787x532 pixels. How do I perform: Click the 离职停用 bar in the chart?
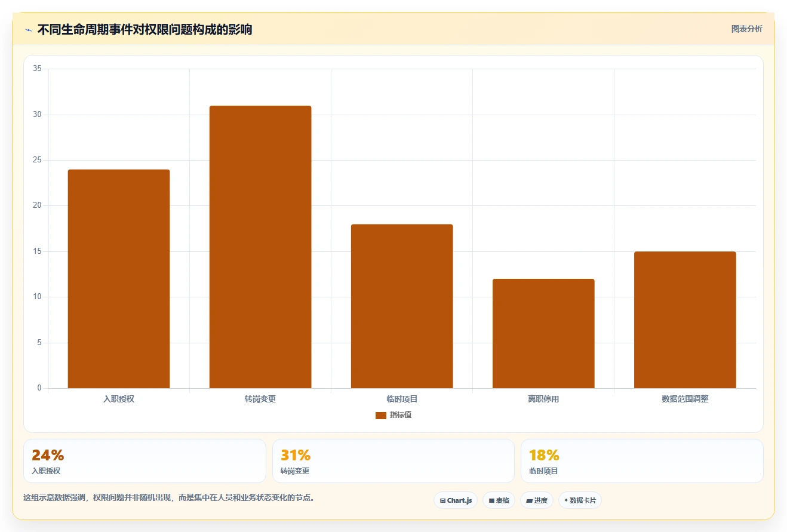(543, 334)
